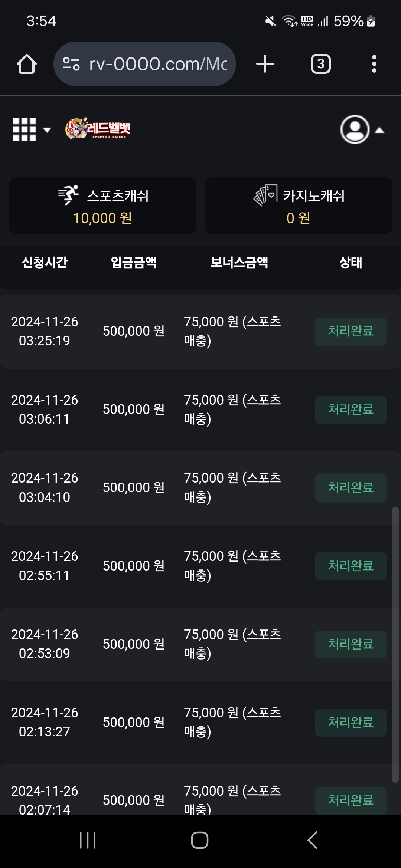
Task: Click the vertical scrollbar on right edge
Action: (x=395, y=645)
